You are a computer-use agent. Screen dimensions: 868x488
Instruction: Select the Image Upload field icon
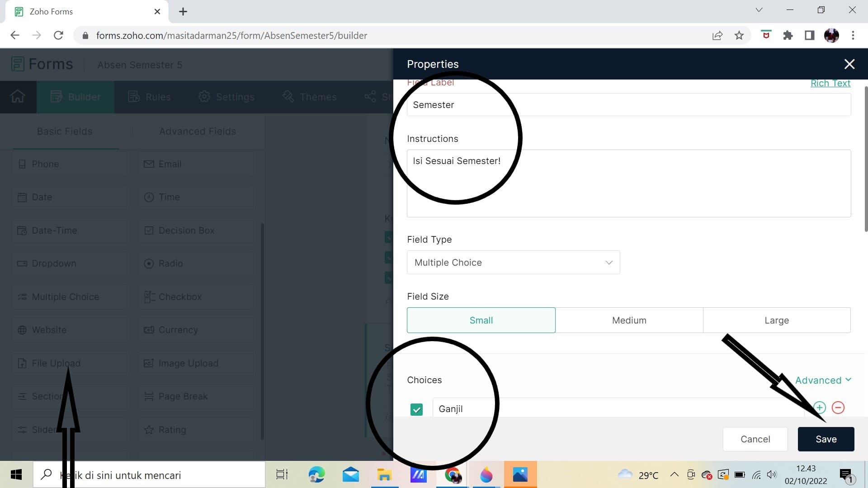pyautogui.click(x=149, y=363)
